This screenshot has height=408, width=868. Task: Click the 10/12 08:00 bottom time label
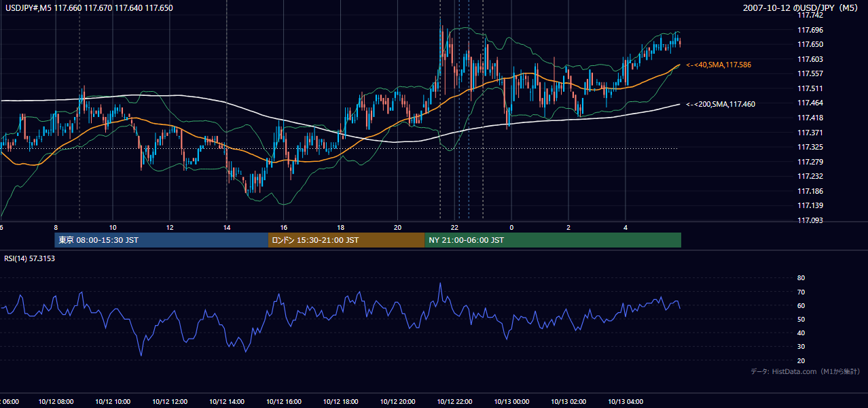tap(55, 402)
